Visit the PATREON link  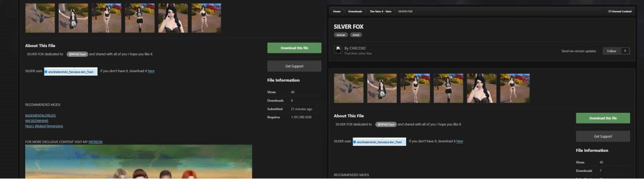[95, 142]
